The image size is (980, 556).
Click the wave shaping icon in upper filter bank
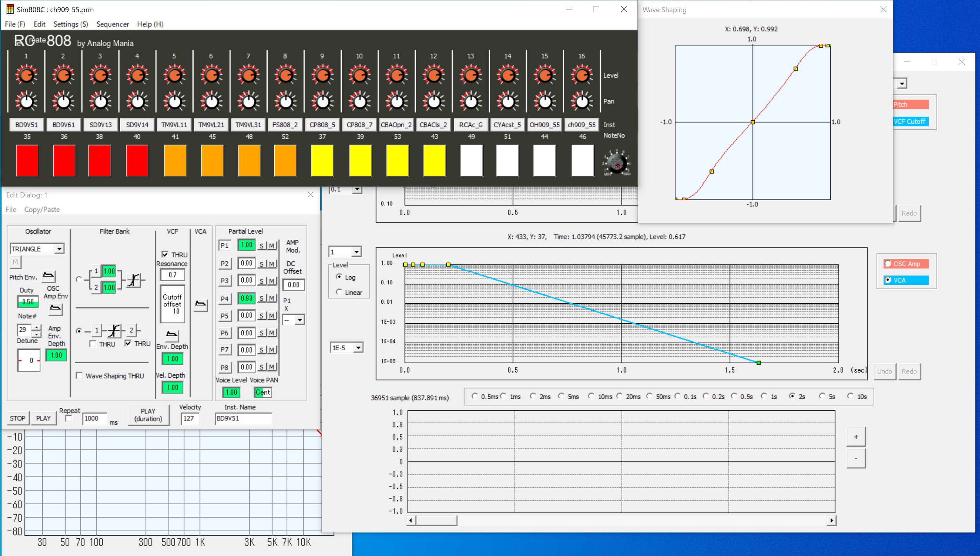(x=134, y=280)
